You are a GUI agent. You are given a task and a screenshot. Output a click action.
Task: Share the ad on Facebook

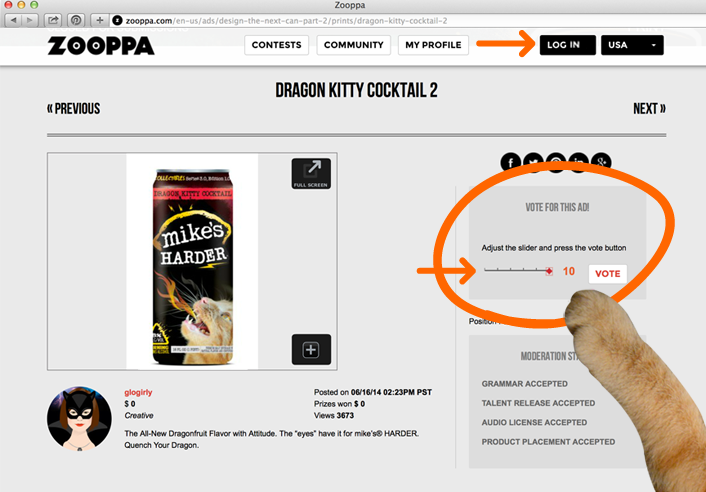pos(511,162)
